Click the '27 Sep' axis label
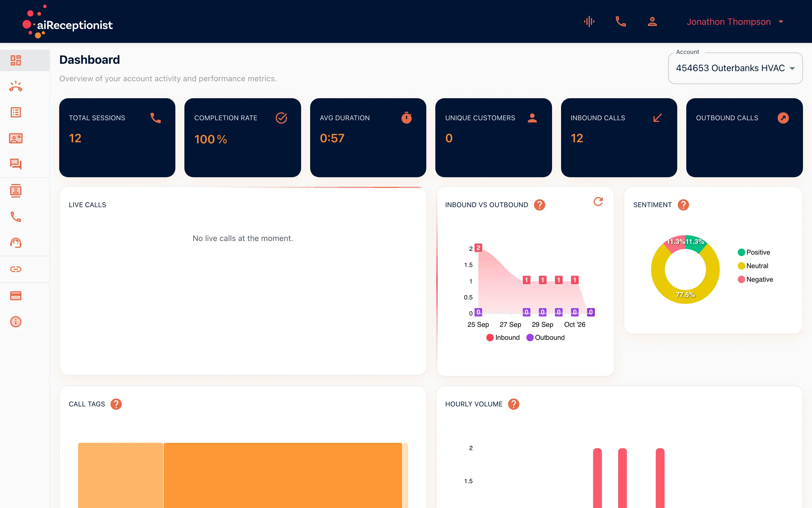The width and height of the screenshot is (812, 508). click(510, 325)
